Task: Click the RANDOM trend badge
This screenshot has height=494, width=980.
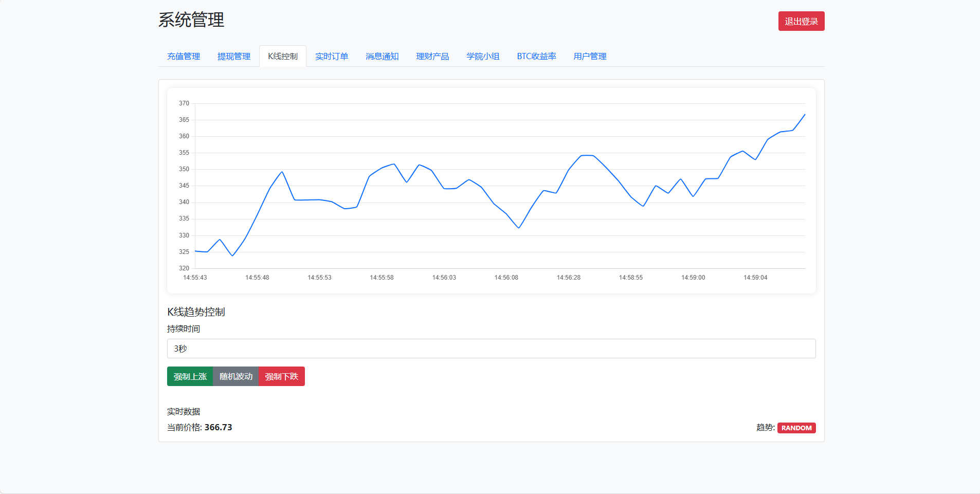Action: click(796, 428)
